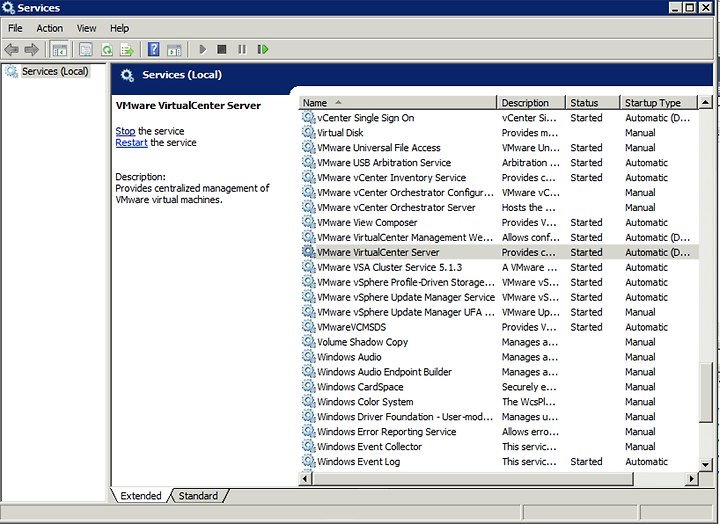
Task: Click gear icon beside VMware USB Arbitration Service
Action: click(x=309, y=163)
